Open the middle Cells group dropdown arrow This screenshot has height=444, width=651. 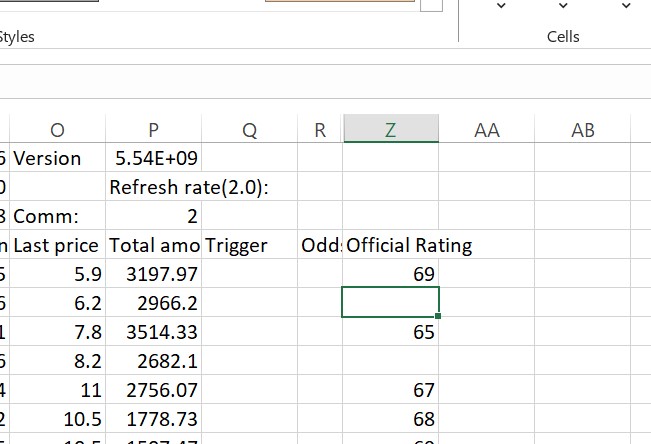pos(566,7)
